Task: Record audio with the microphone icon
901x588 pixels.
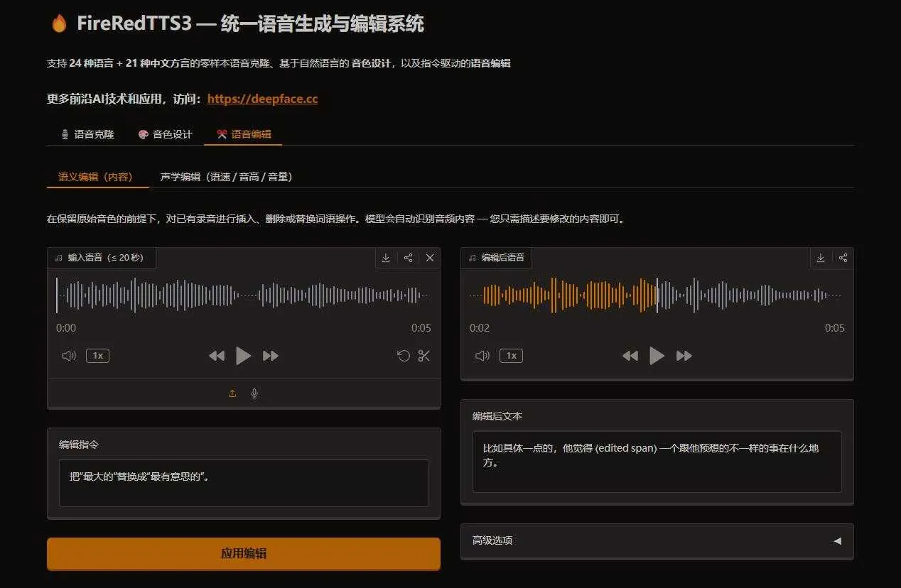Action: [x=254, y=393]
